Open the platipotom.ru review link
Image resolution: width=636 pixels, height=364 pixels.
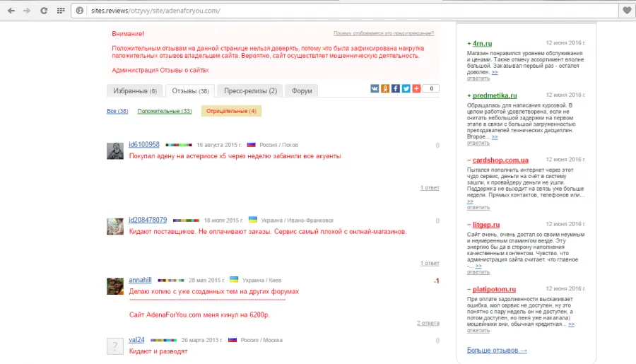click(494, 289)
